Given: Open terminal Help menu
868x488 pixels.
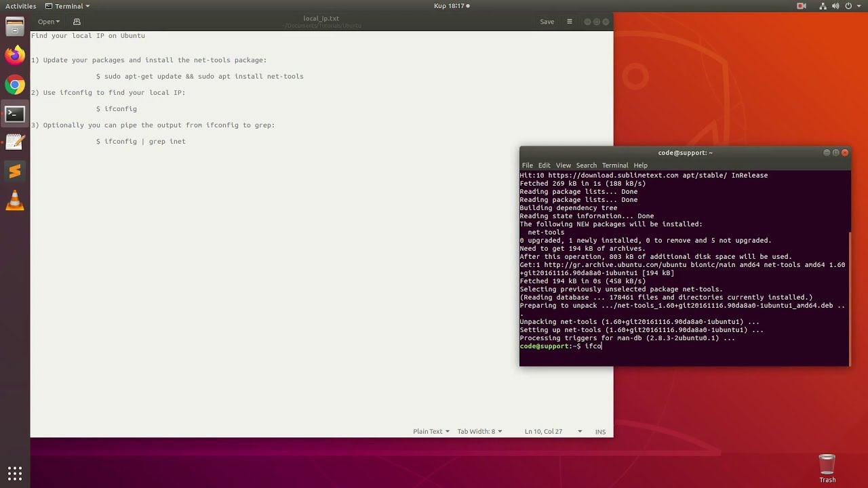Looking at the screenshot, I should pyautogui.click(x=641, y=165).
